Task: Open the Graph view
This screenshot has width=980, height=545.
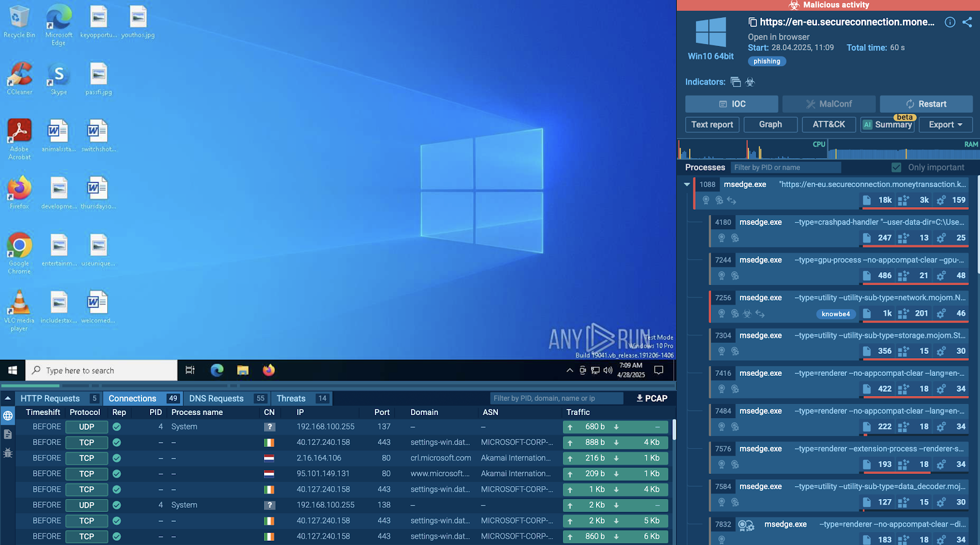Action: tap(771, 124)
